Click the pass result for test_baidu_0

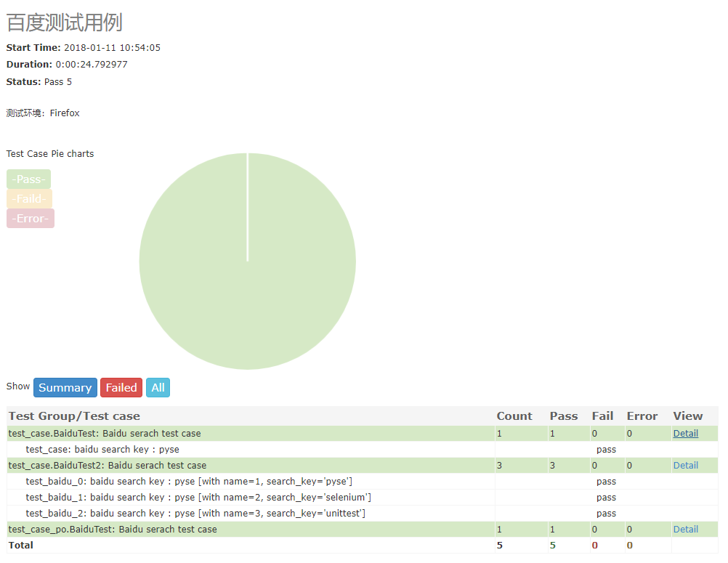point(606,482)
